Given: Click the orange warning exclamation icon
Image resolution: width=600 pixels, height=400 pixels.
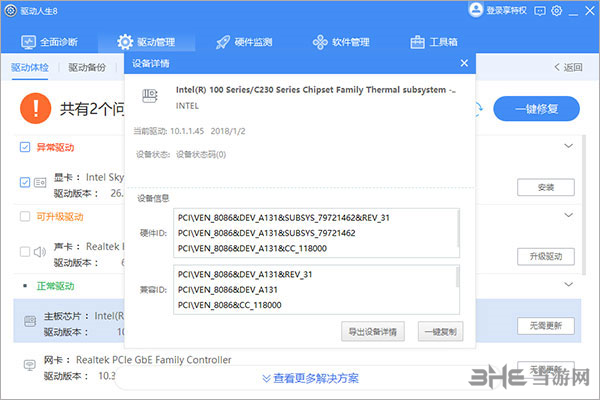Looking at the screenshot, I should 35,109.
